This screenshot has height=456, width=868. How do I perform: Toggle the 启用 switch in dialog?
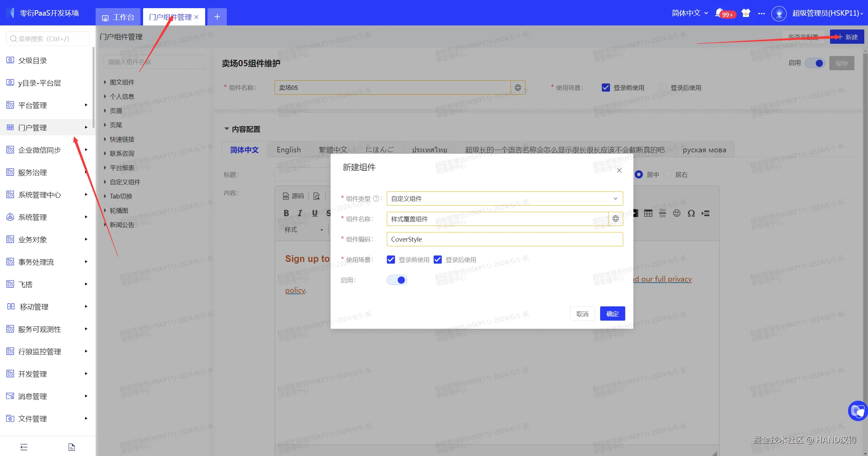pyautogui.click(x=397, y=280)
